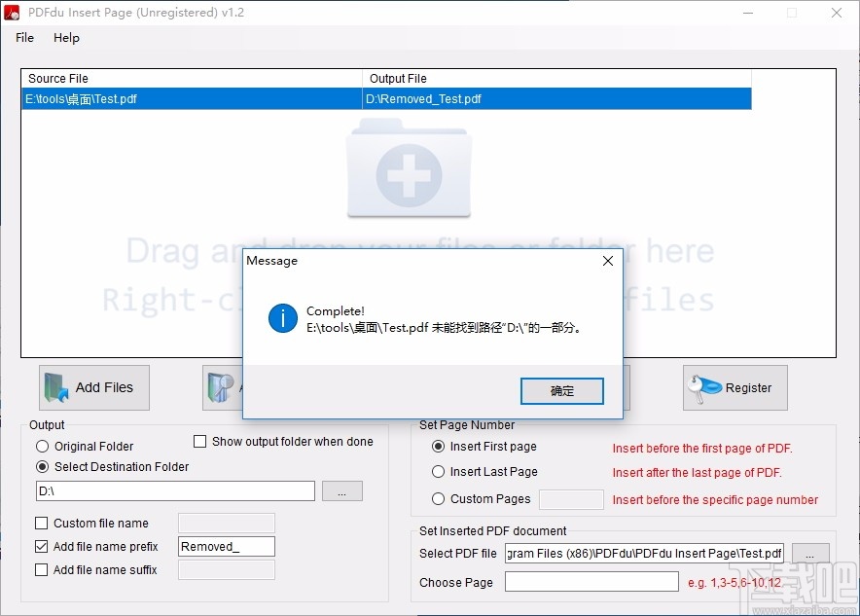Enable Show output folder when done
Image resolution: width=860 pixels, height=616 pixels.
200,442
